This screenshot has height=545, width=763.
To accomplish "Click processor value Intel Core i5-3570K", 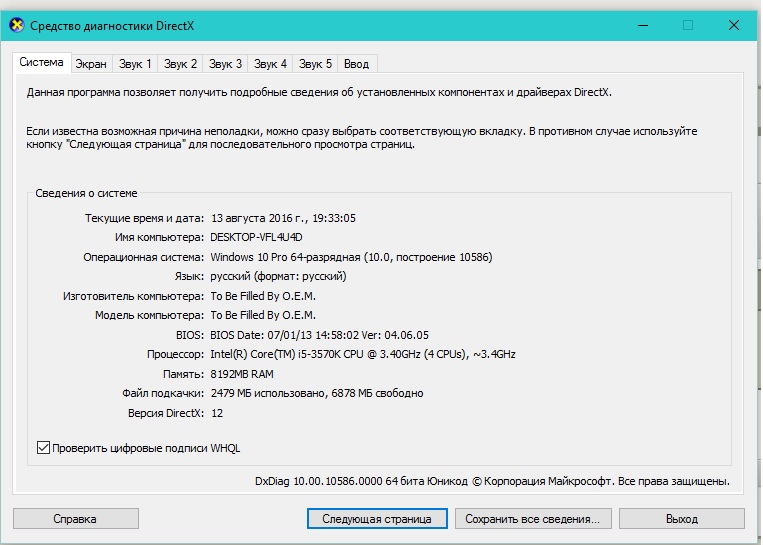I will coord(363,354).
